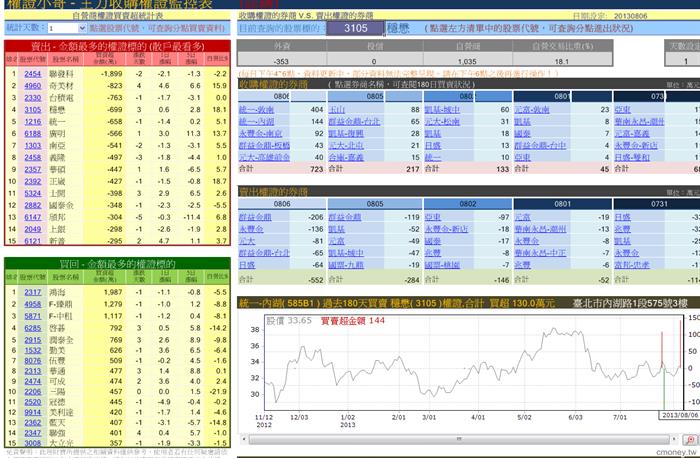Open stock code 2474 link
700x458 pixels.
click(33, 381)
